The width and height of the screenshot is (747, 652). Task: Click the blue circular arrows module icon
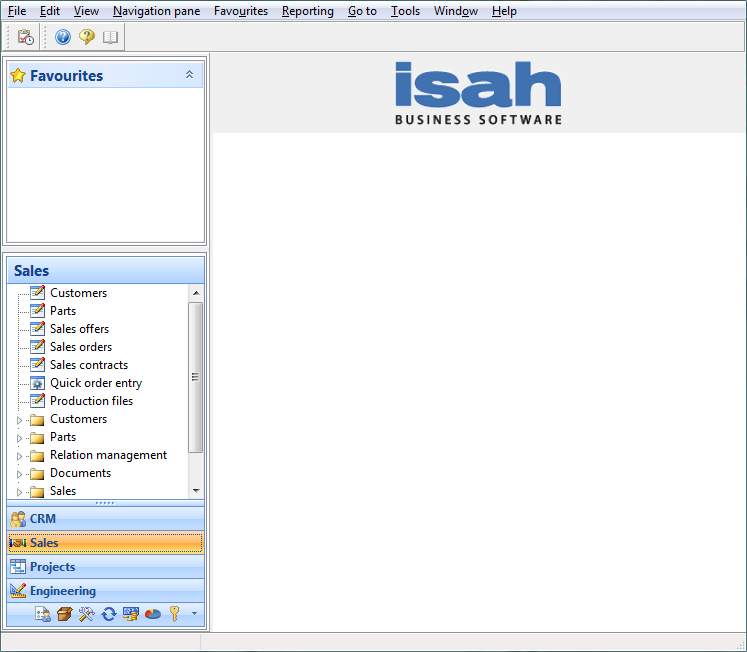pos(109,614)
